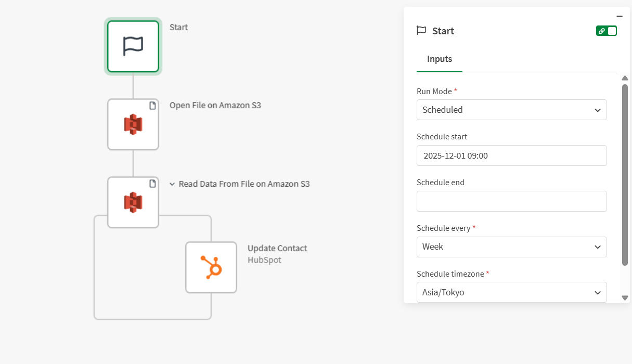The image size is (632, 364).
Task: Click the Open File Amazon S3 block icon
Action: click(x=133, y=125)
